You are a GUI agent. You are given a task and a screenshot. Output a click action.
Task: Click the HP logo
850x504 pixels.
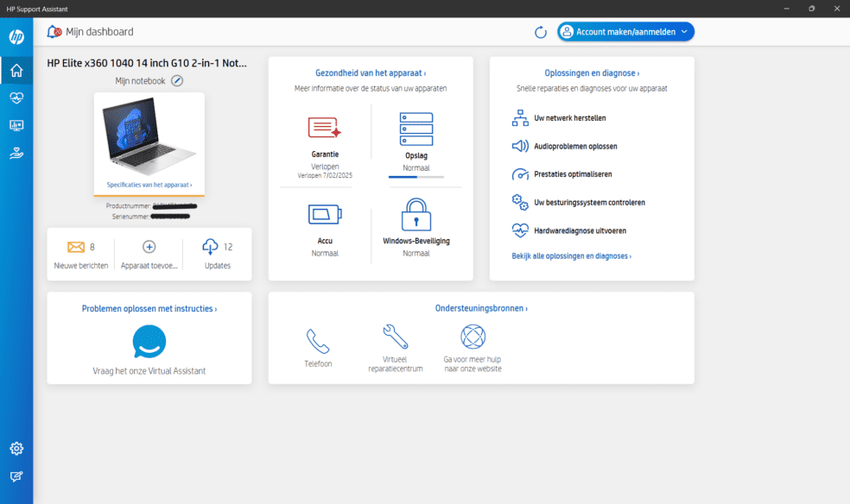tap(16, 37)
